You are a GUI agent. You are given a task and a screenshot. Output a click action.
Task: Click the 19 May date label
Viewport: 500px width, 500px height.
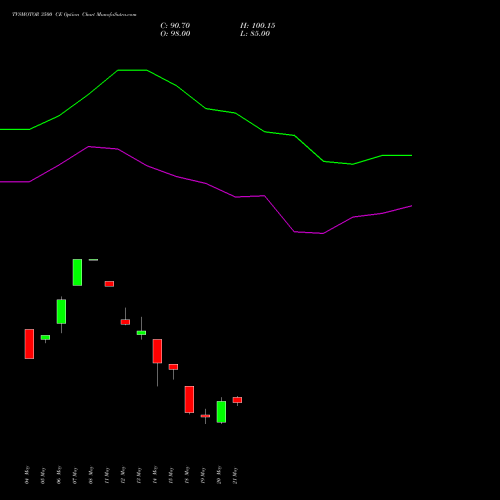(203, 475)
